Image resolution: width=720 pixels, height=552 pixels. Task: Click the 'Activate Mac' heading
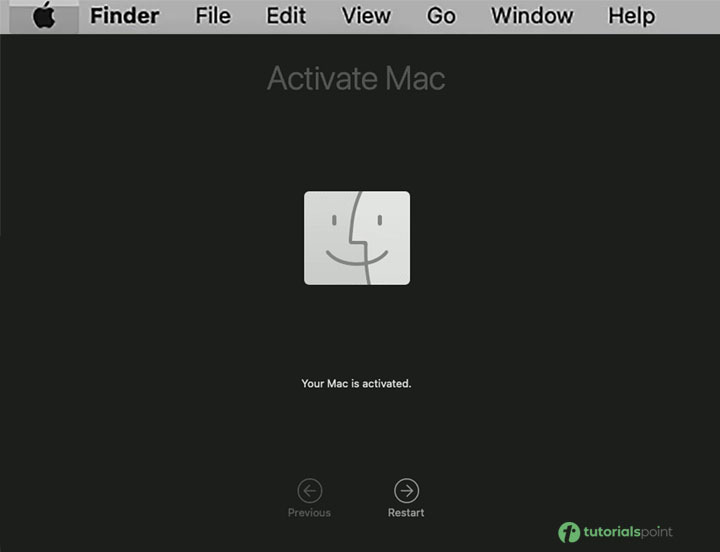[x=356, y=79]
